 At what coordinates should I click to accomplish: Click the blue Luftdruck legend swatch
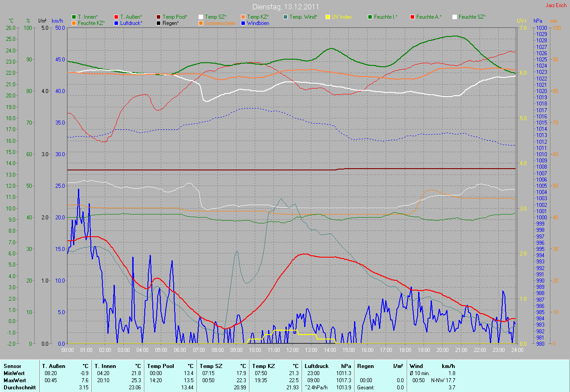(116, 23)
